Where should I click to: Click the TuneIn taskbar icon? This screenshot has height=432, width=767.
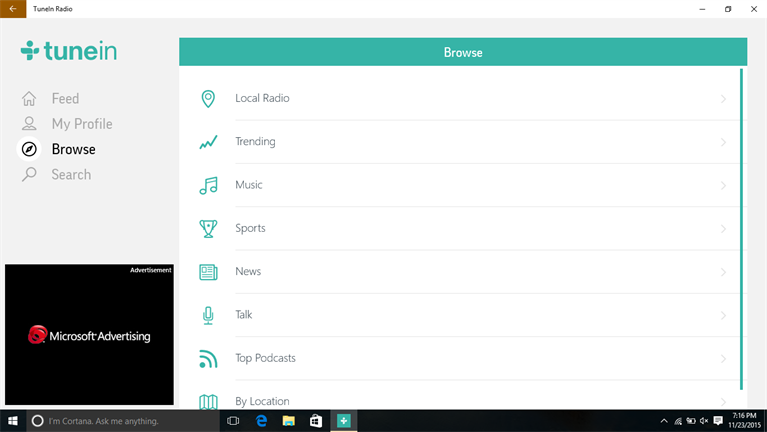(343, 421)
